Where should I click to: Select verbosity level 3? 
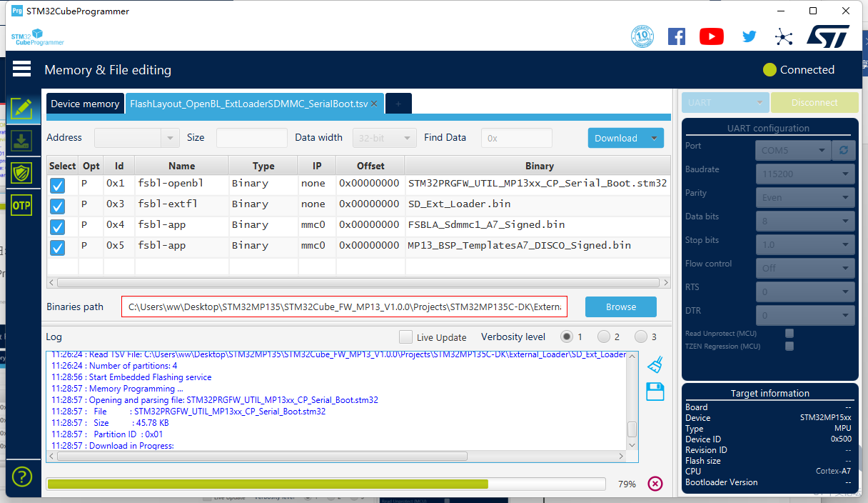(641, 337)
